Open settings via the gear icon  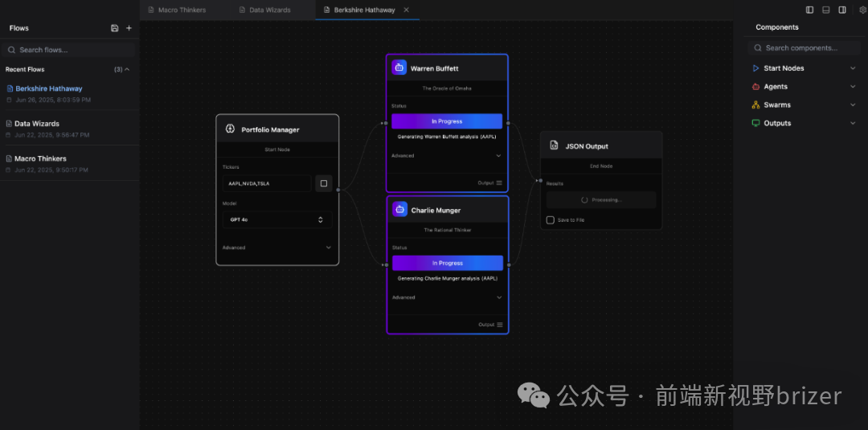[x=862, y=10]
